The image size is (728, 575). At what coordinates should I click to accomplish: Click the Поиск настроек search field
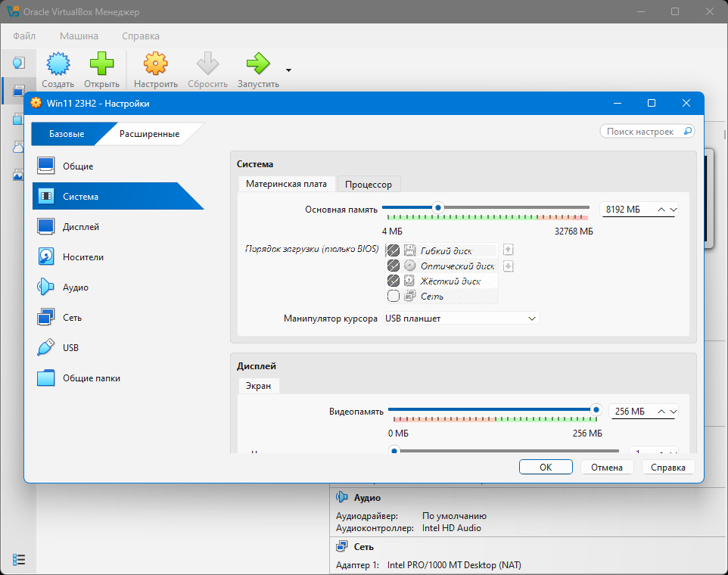tap(647, 132)
